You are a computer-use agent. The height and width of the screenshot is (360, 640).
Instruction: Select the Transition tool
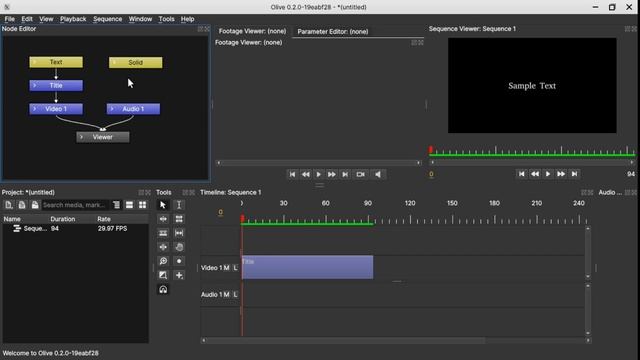(x=163, y=275)
